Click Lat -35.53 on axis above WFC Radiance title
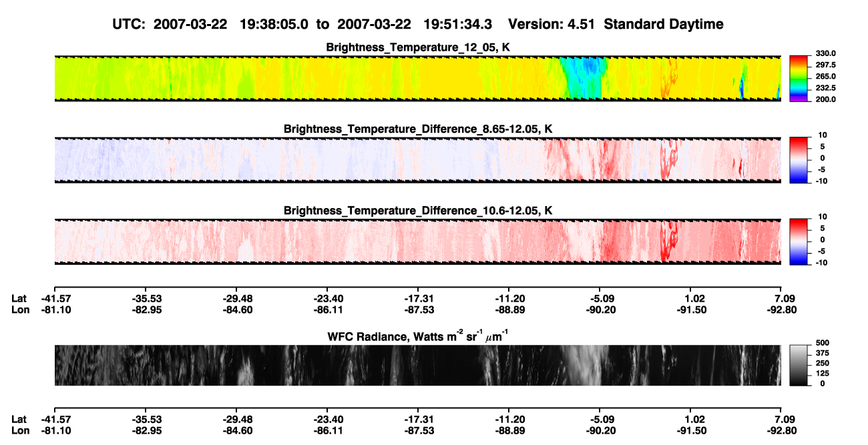This screenshot has height=445, width=868. [146, 298]
